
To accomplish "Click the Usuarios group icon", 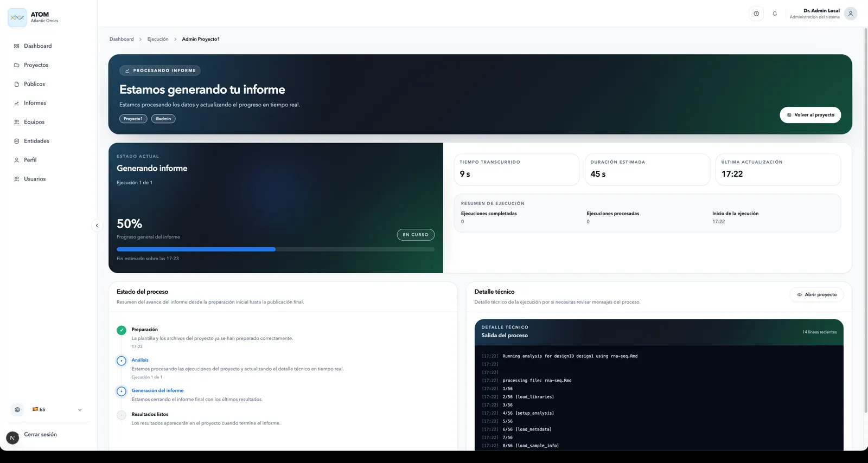I will pos(17,179).
